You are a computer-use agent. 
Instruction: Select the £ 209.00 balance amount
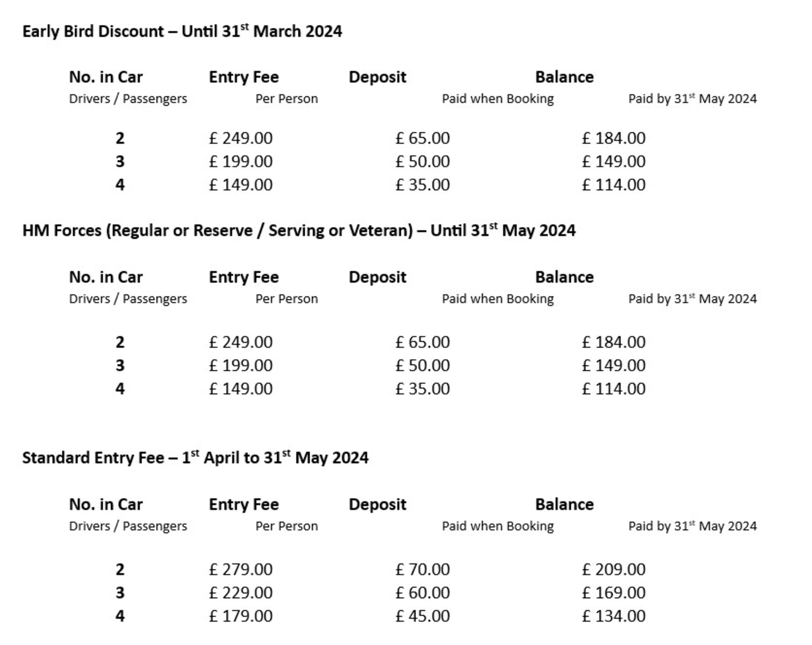click(613, 569)
